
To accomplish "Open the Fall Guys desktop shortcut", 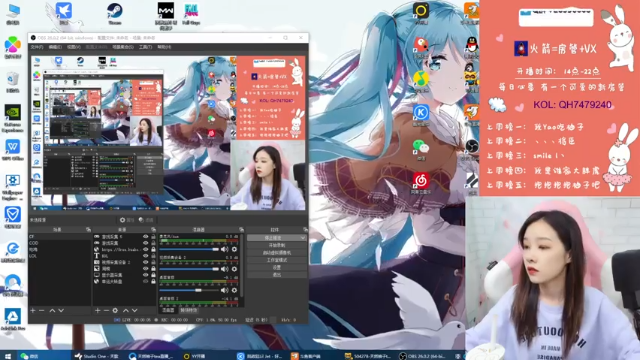I will coord(191,13).
